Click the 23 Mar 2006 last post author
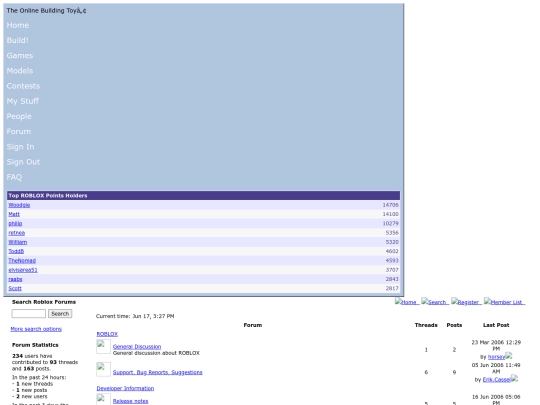Image resolution: width=540 pixels, height=405 pixels. coord(496,357)
